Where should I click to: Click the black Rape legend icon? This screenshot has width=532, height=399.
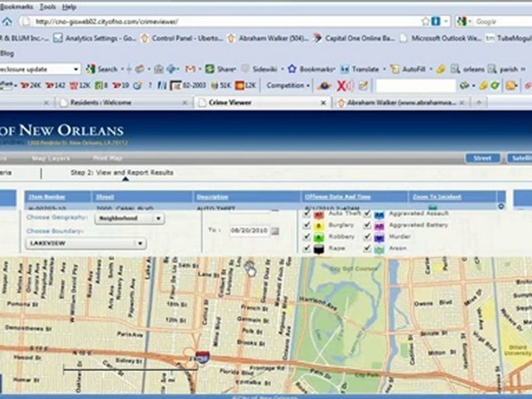(x=319, y=249)
